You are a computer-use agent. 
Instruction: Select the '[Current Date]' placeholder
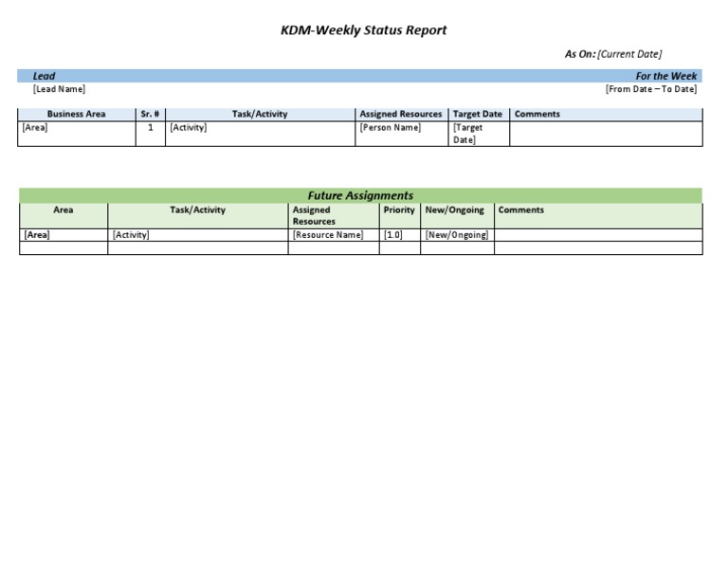629,54
